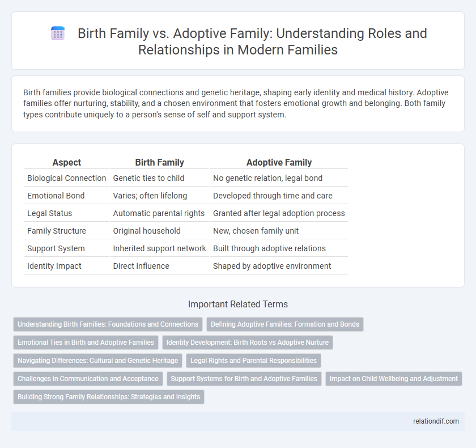476x448 pixels.
Task: Open Legal Rights and Parental Responsibilities tag
Action: click(x=253, y=361)
